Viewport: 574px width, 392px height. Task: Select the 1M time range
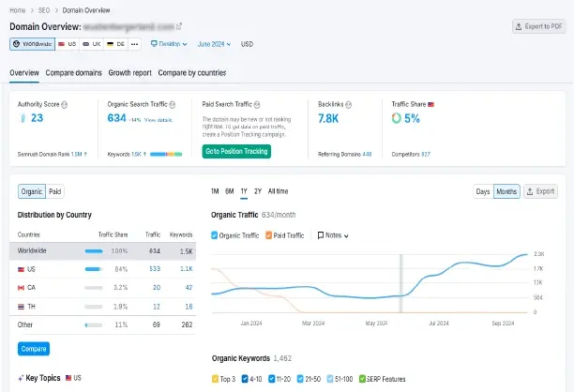[215, 191]
